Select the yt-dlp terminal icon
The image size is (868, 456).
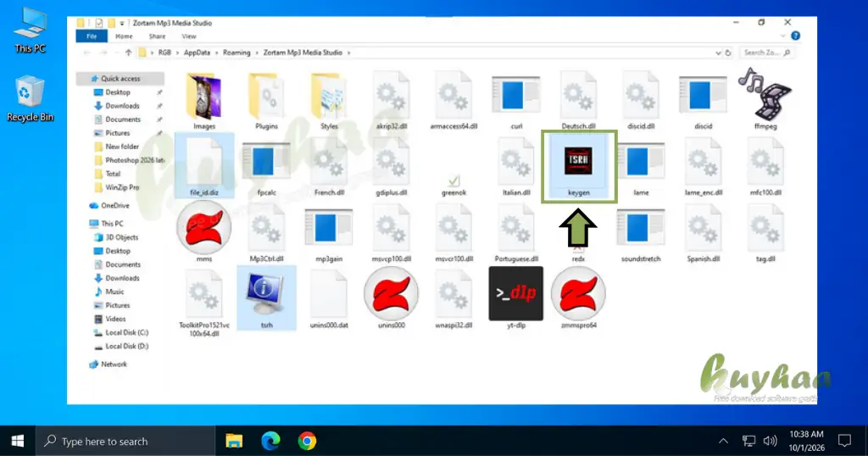coord(516,293)
